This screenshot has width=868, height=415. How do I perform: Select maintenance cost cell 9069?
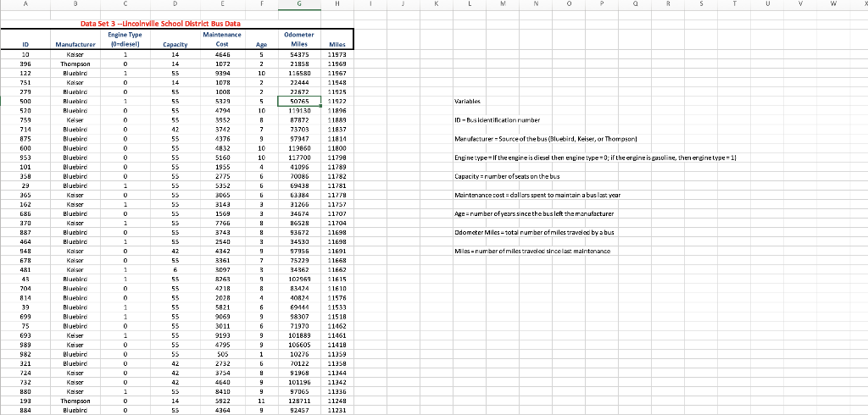tap(222, 316)
